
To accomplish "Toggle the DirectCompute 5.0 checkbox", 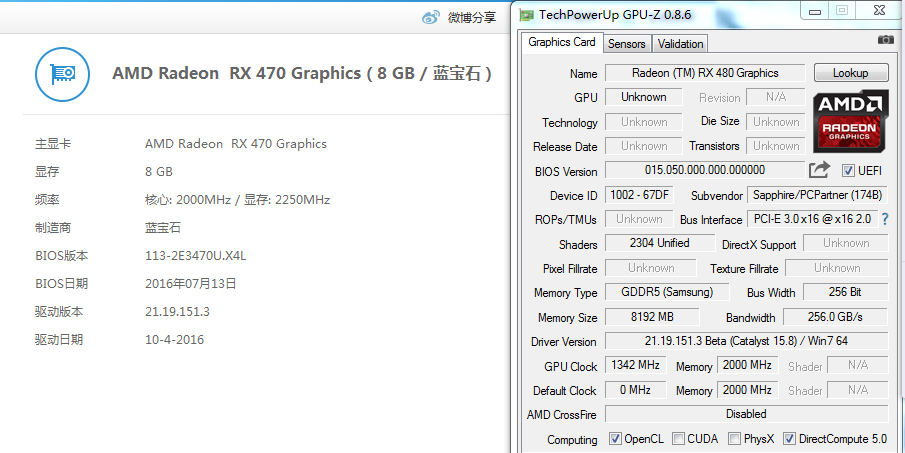I will pyautogui.click(x=789, y=439).
